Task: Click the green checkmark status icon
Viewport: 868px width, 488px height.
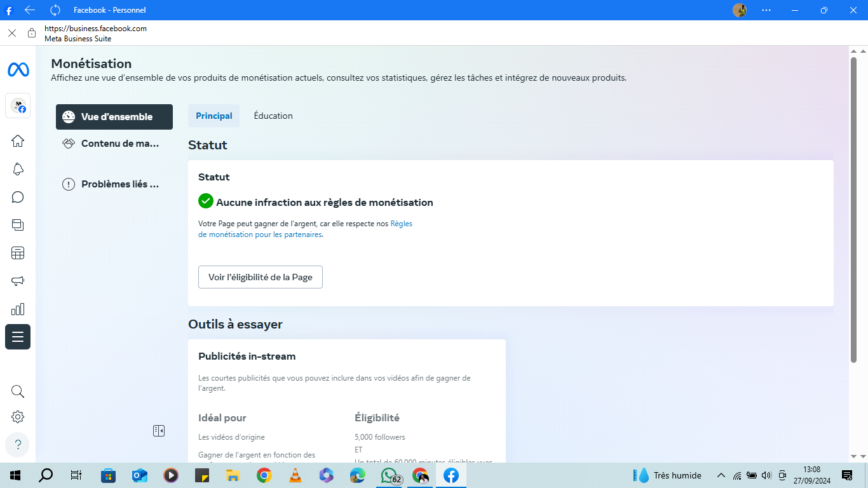Action: coord(205,201)
